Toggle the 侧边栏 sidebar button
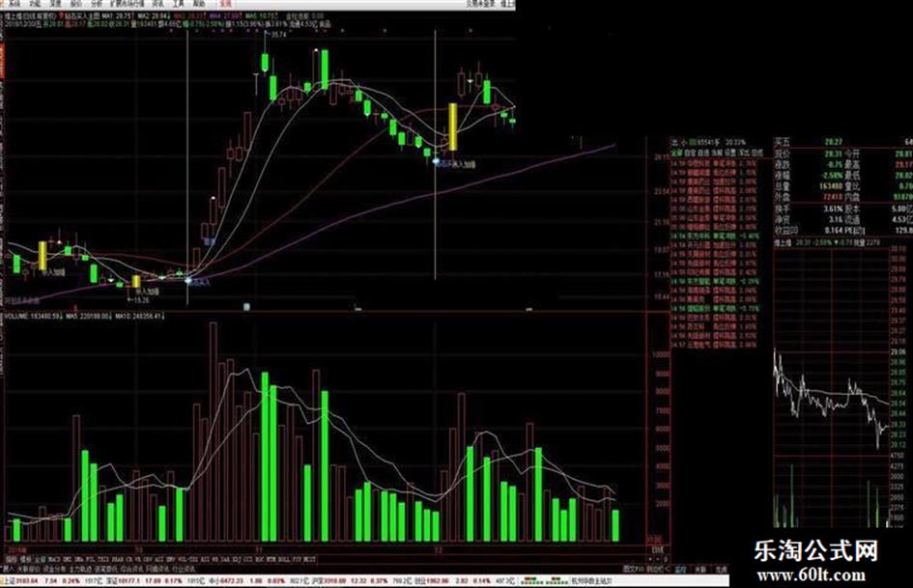The height and width of the screenshot is (588, 913). click(654, 570)
